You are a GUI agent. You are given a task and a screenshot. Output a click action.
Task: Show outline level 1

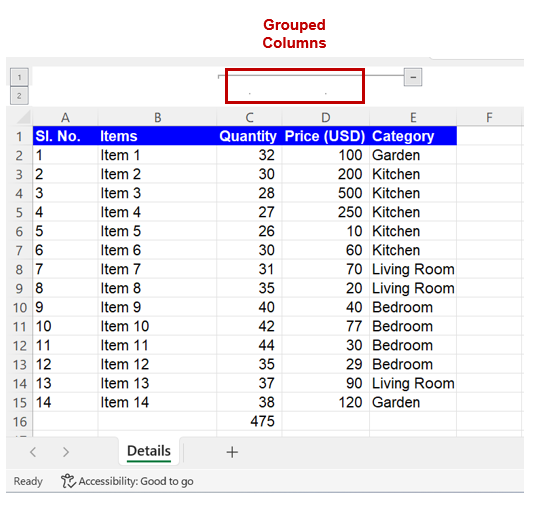19,77
